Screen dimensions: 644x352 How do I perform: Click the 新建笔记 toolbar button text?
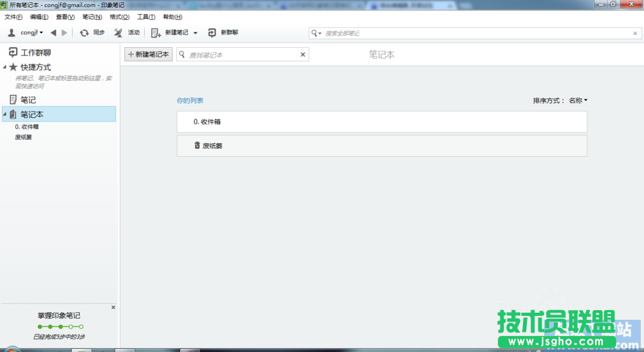tap(176, 32)
